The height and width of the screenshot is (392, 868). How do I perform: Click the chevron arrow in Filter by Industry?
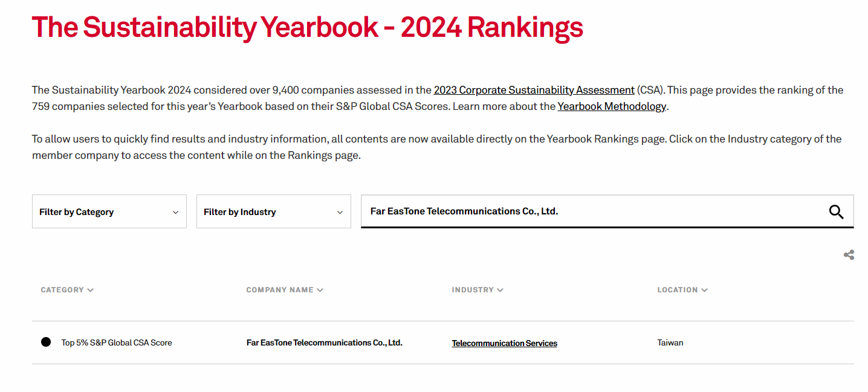coord(340,212)
